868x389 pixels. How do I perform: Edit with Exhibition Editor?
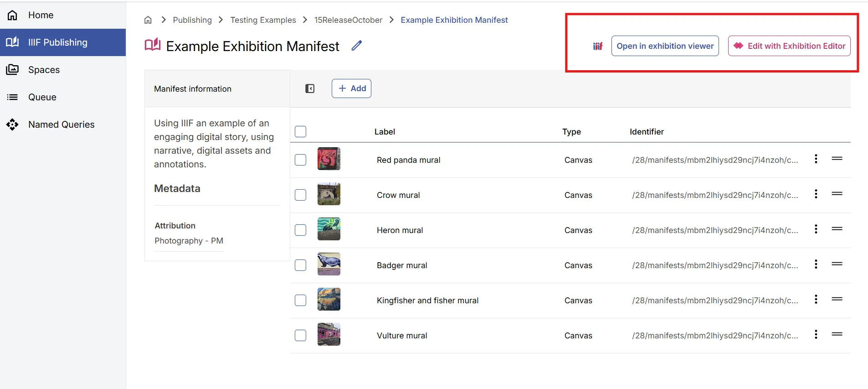click(x=789, y=46)
